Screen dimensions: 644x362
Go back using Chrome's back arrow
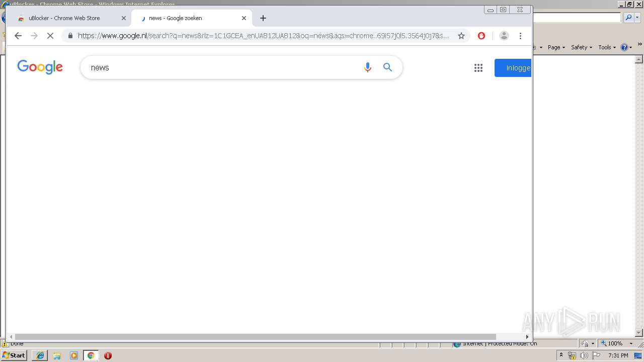(18, 36)
